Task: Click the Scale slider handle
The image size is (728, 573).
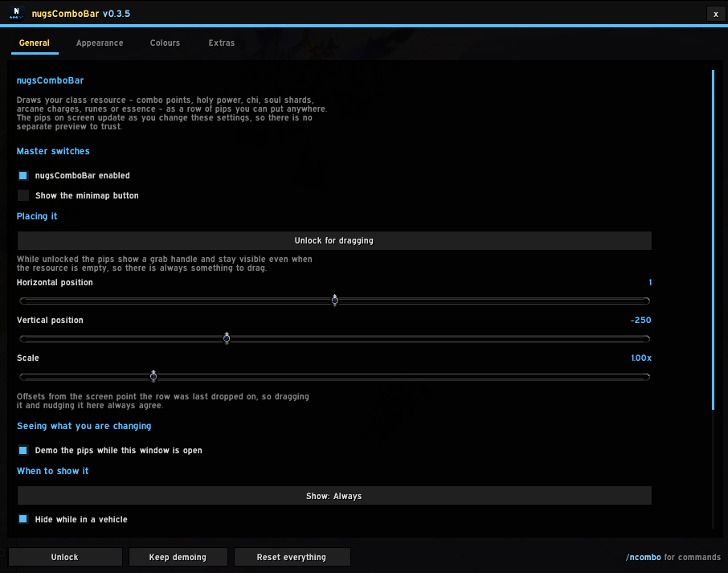Action: click(x=153, y=376)
